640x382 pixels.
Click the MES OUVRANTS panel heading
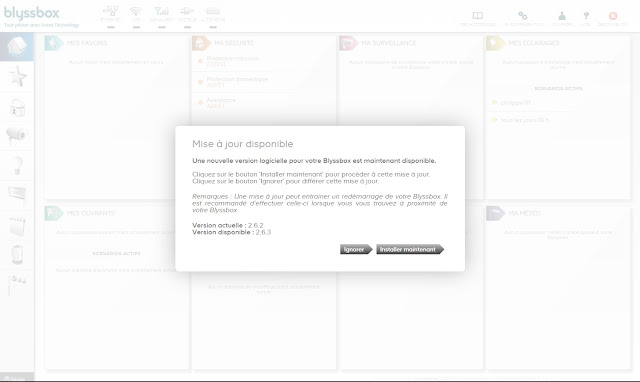[x=91, y=213]
